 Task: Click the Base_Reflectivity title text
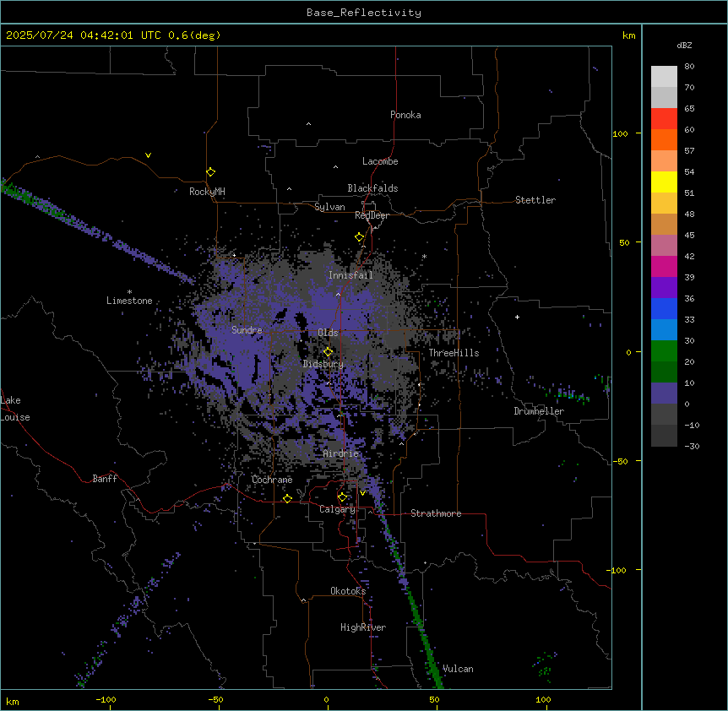(364, 13)
